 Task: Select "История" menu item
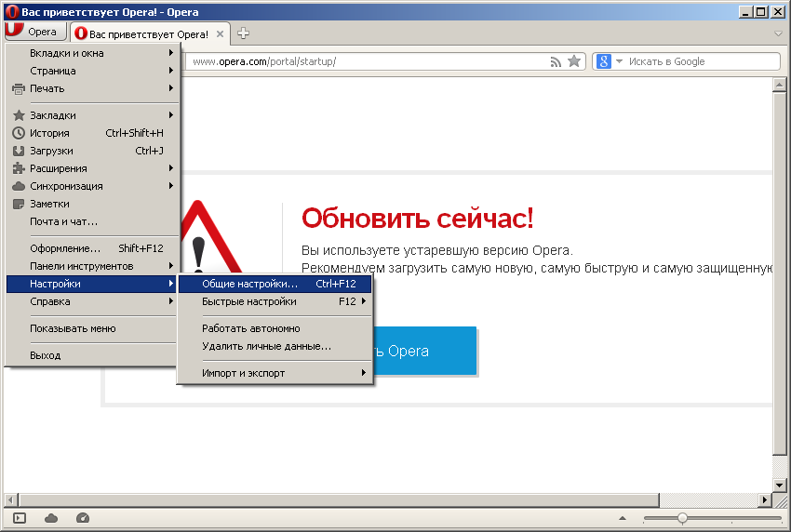(x=92, y=133)
